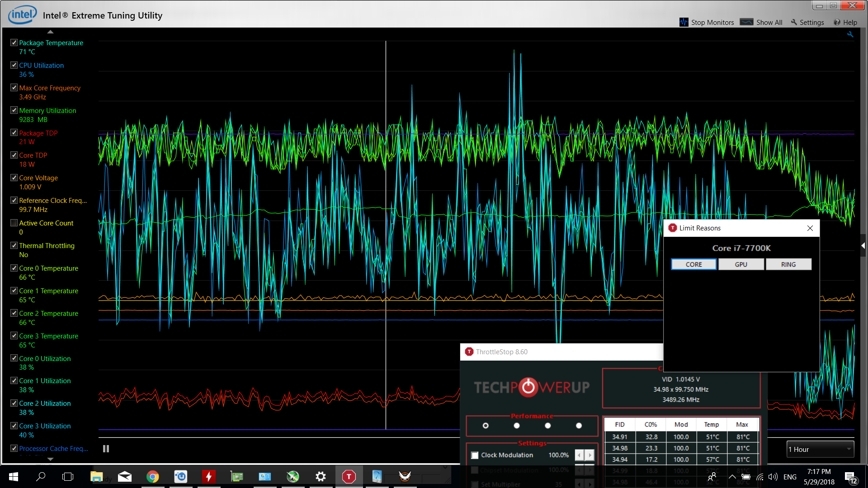Toggle the Package TDP checkbox
This screenshot has width=868, height=488.
(x=14, y=133)
